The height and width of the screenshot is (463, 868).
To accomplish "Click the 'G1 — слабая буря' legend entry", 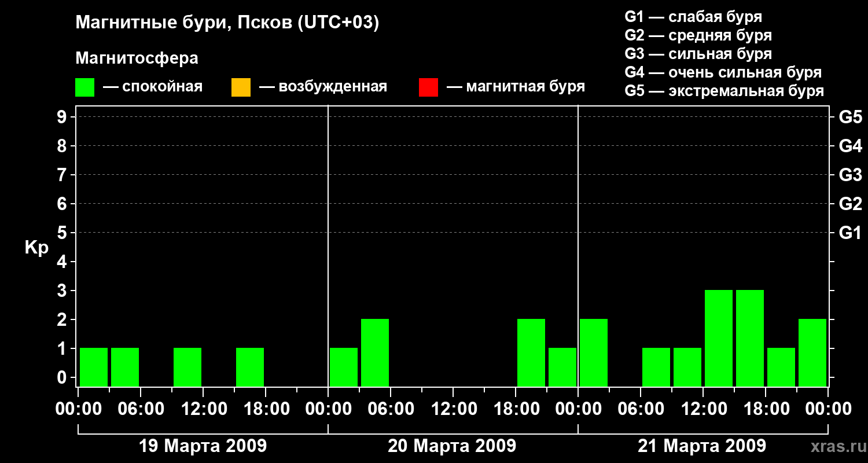I will point(693,17).
